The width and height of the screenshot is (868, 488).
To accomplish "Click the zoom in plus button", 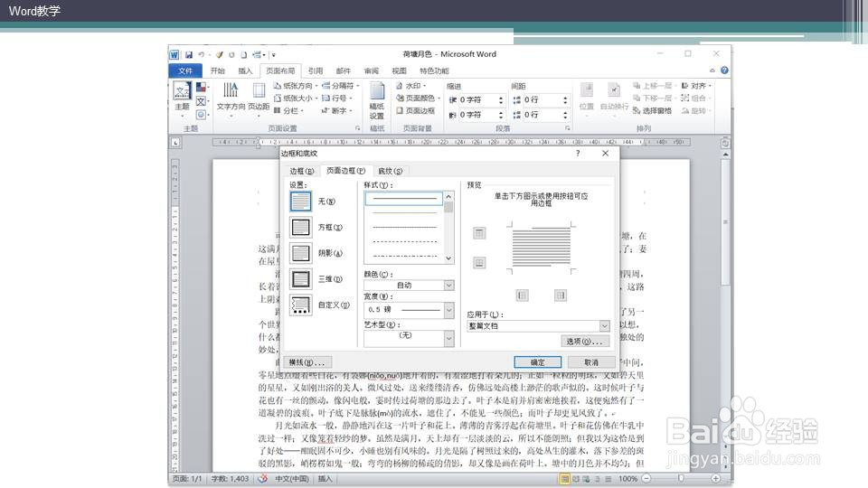I will 716,479.
